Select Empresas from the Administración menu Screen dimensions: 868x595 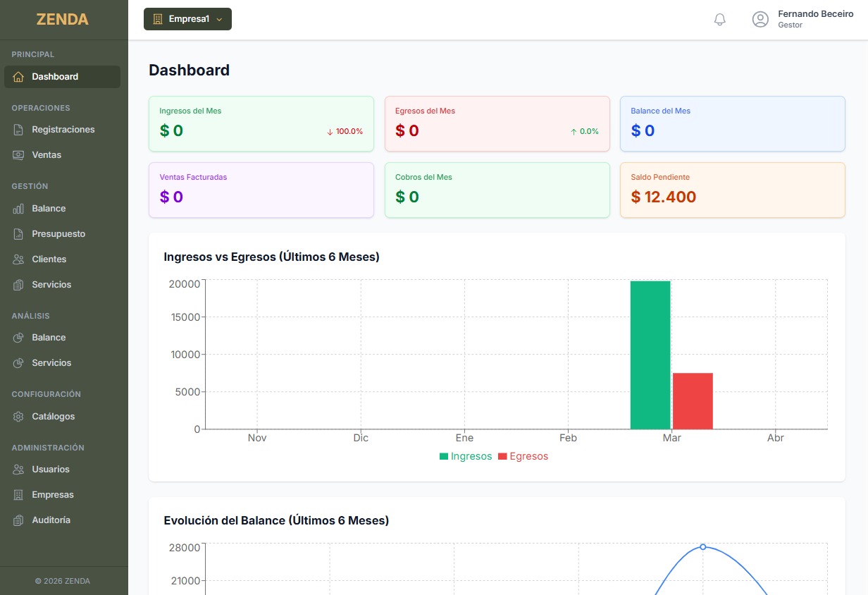[51, 494]
